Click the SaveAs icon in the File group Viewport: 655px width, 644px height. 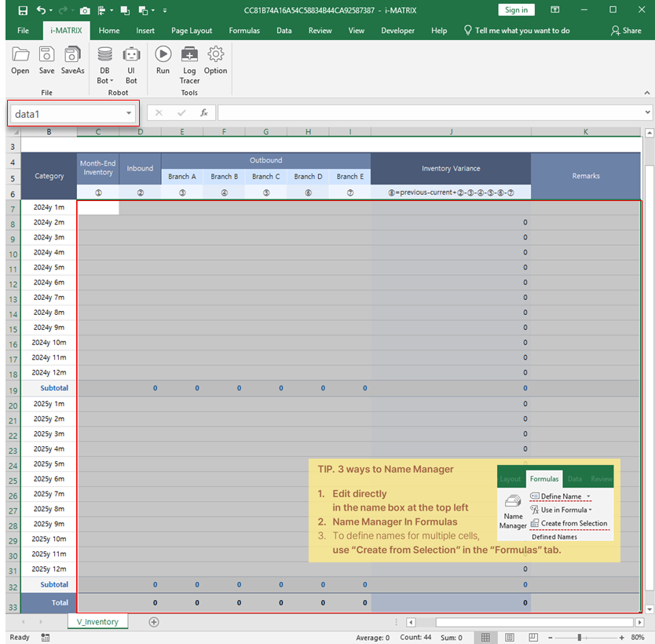tap(72, 55)
